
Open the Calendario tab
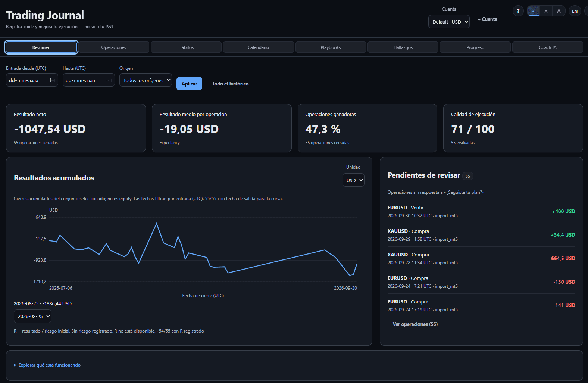pyautogui.click(x=259, y=47)
